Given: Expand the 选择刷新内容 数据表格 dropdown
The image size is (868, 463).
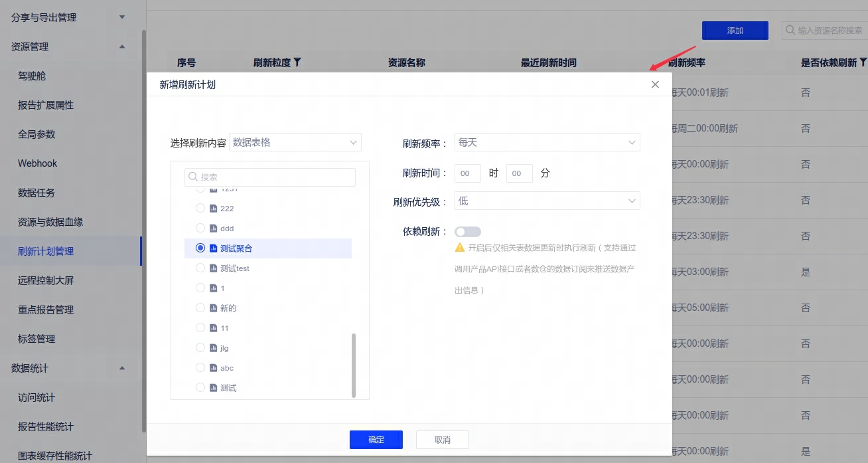Looking at the screenshot, I should pyautogui.click(x=295, y=142).
